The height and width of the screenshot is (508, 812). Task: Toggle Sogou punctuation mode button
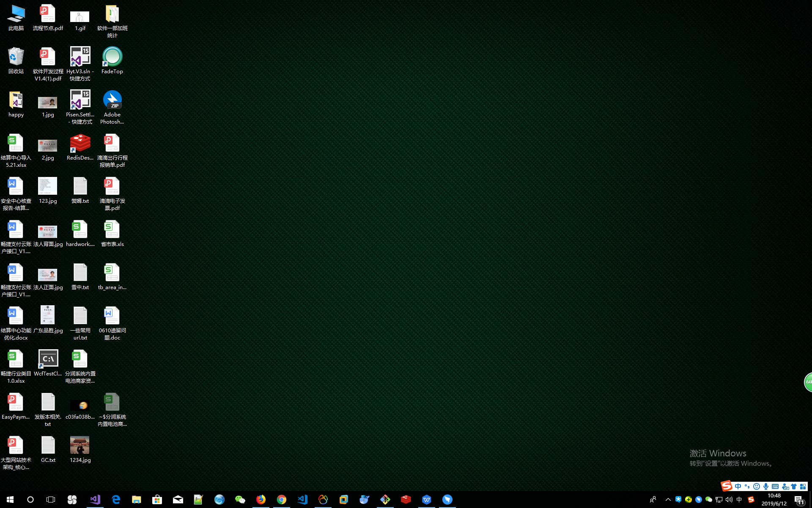747,486
